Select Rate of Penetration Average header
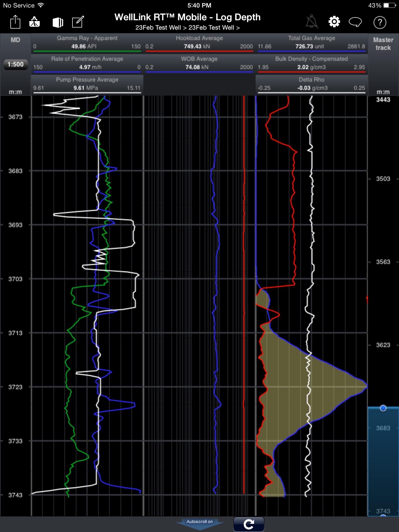The image size is (399, 532). 87,64
